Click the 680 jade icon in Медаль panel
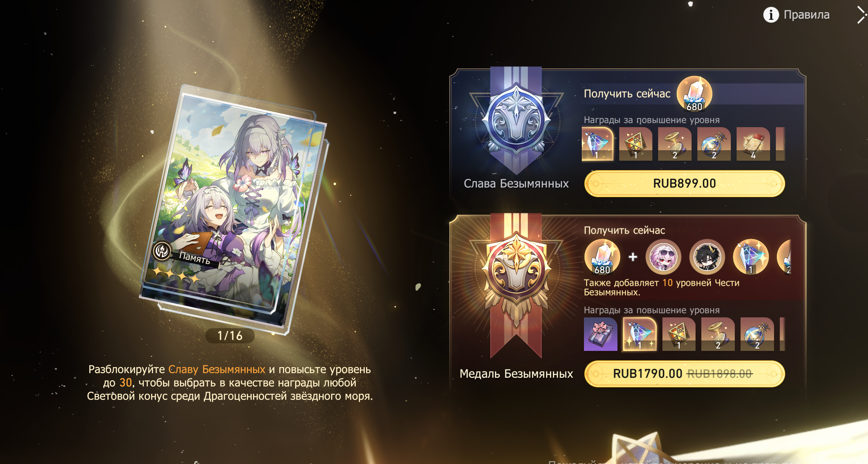868x464 pixels. pos(602,257)
